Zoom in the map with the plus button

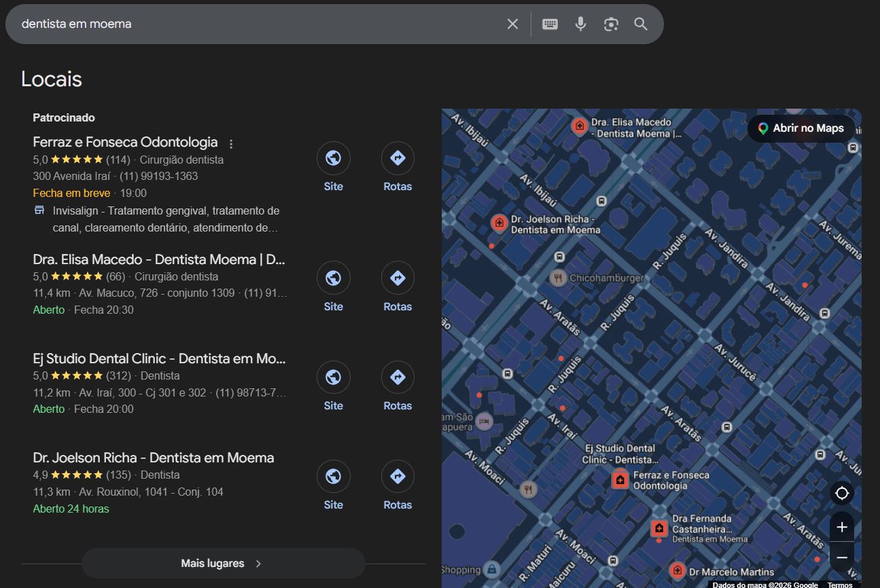pos(842,528)
